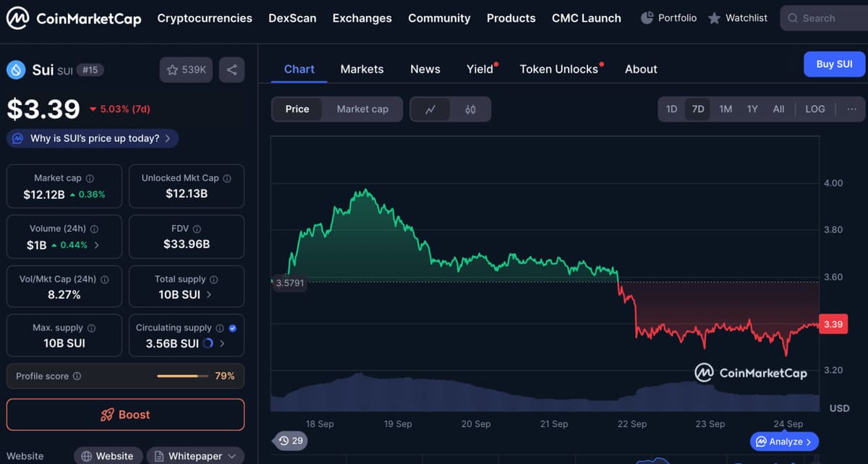The image size is (868, 464).
Task: Click the document icon on Whitepaper
Action: click(x=160, y=456)
